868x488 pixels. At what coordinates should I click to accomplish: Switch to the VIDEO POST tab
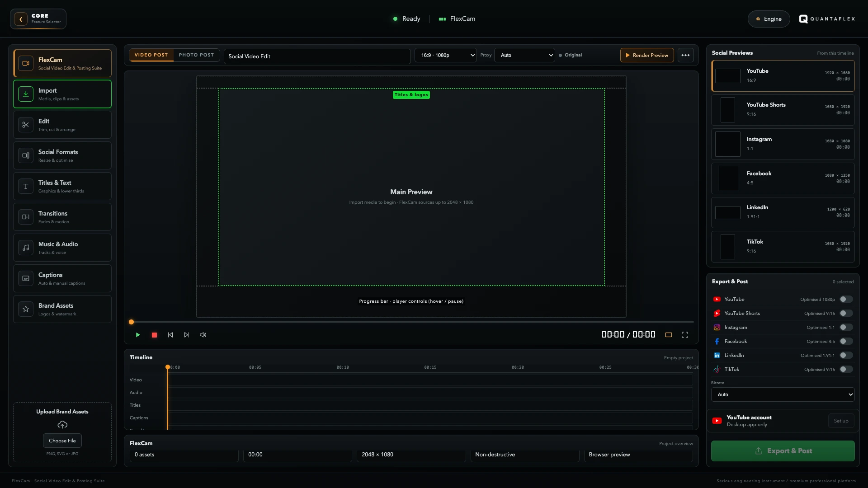(x=151, y=55)
